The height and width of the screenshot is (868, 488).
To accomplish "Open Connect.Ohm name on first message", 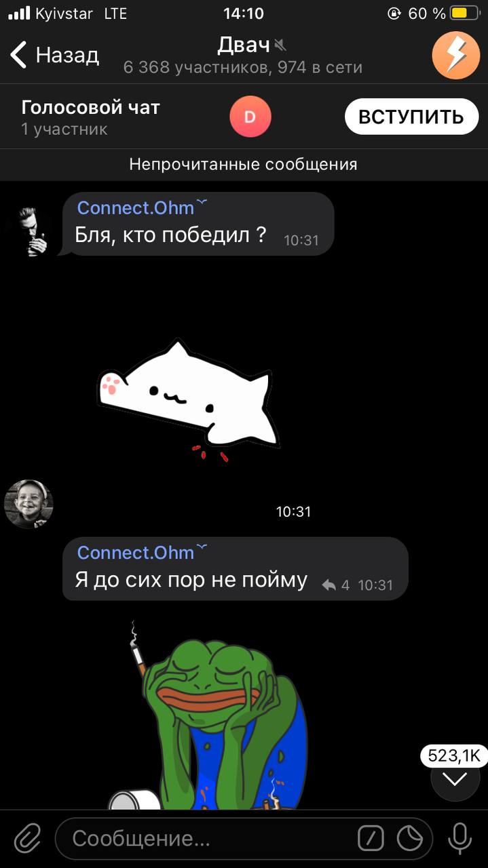I will [136, 208].
